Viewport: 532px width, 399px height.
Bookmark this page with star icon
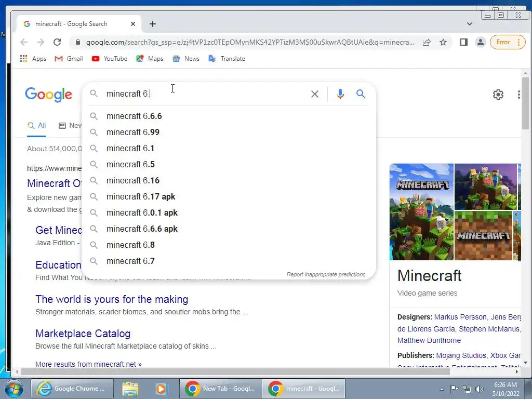pyautogui.click(x=443, y=42)
